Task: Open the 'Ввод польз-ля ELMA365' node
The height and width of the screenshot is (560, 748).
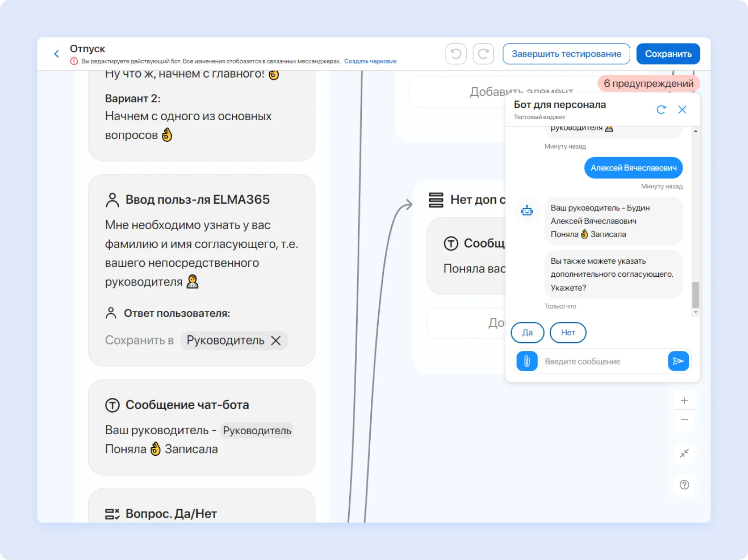Action: [198, 199]
